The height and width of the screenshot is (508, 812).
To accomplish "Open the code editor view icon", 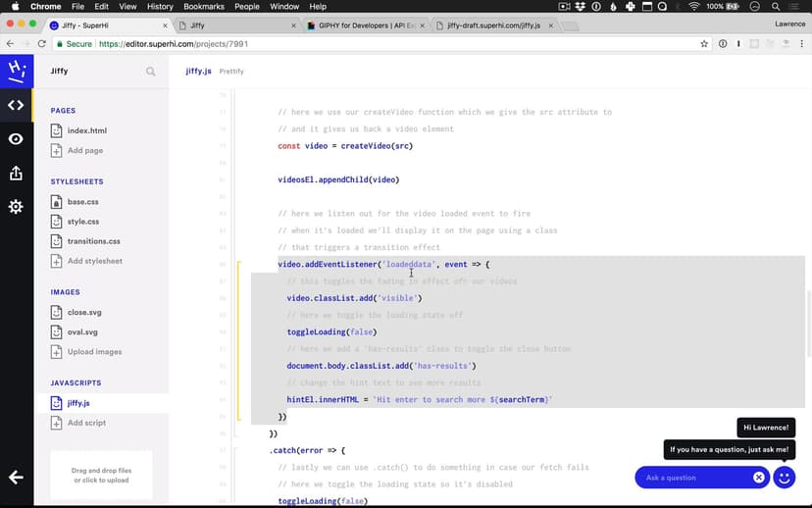I will click(16, 105).
